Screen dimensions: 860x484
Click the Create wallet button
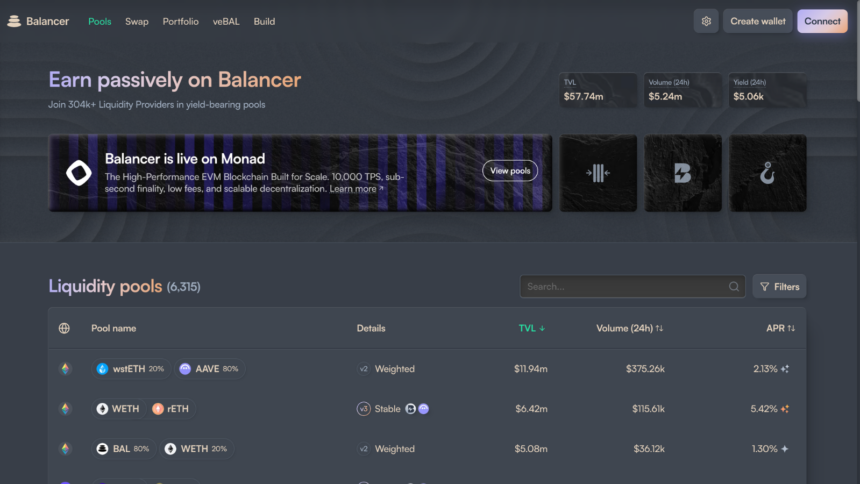click(757, 21)
